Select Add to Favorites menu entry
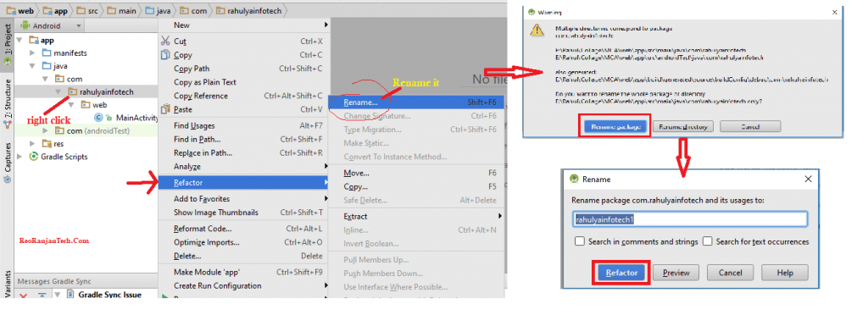 pyautogui.click(x=244, y=199)
